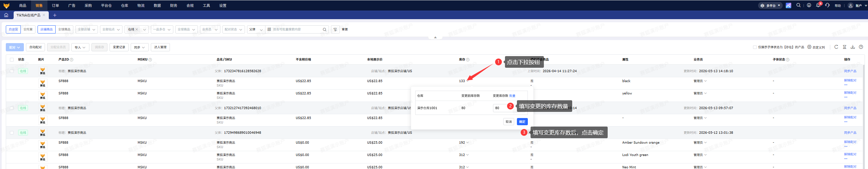Click 取消 in stock popup
868x169 pixels.
click(x=509, y=122)
